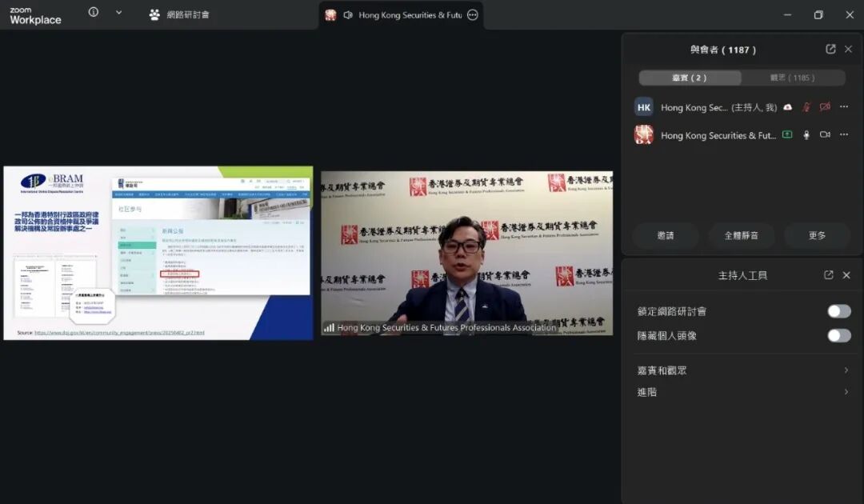
Task: Mute the second panelist's microphone
Action: [806, 134]
